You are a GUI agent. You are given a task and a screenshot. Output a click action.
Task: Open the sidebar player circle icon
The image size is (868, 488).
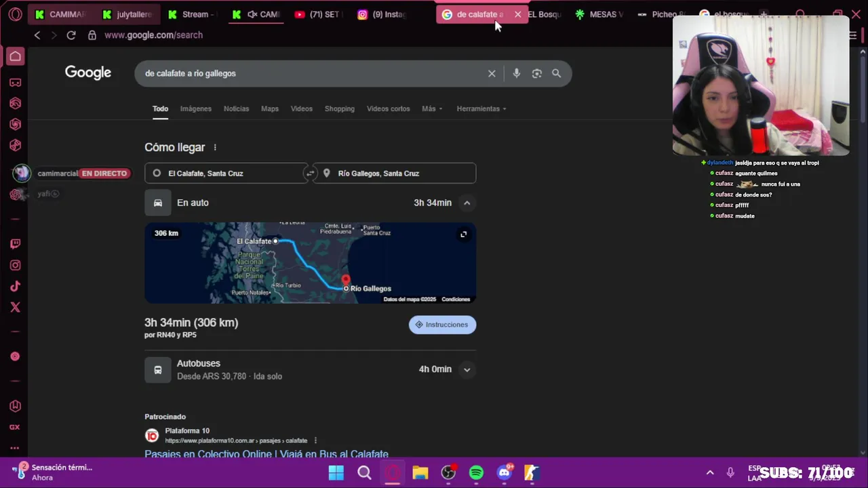click(15, 357)
